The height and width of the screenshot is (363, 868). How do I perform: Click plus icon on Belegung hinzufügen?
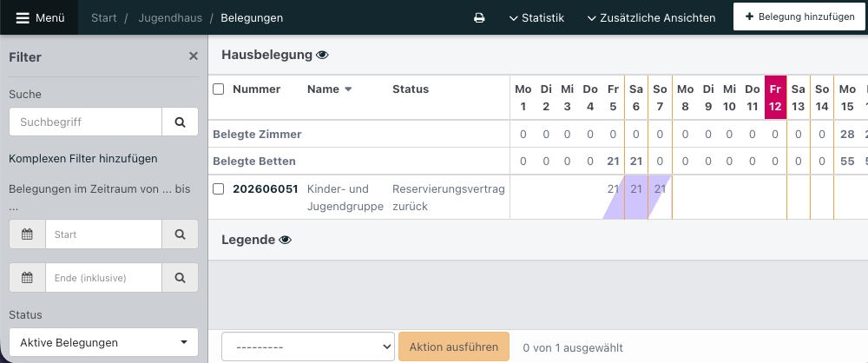point(750,16)
